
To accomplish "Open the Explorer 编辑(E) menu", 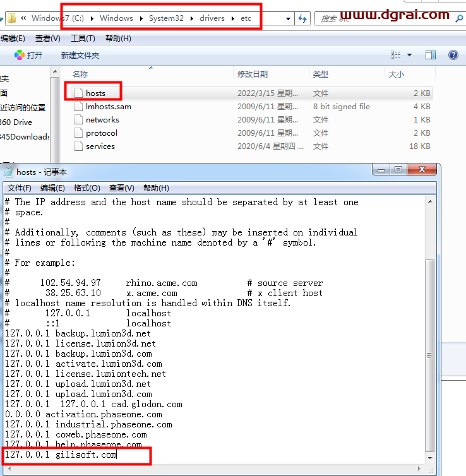I will click(x=13, y=39).
